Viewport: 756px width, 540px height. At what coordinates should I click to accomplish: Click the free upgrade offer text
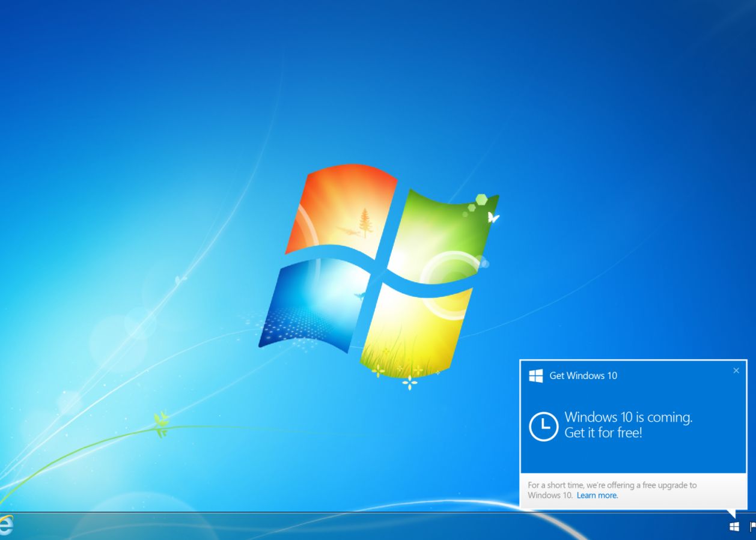coord(612,485)
